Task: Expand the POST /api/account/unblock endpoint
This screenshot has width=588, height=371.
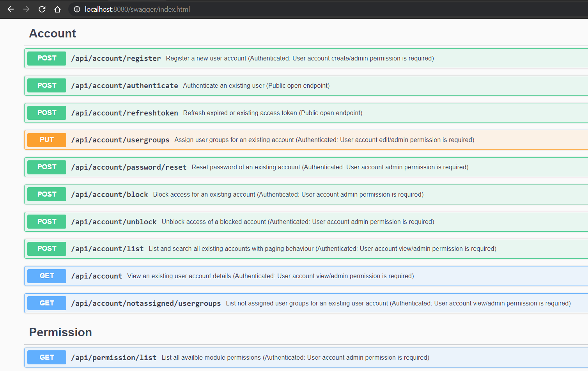Action: tap(306, 222)
